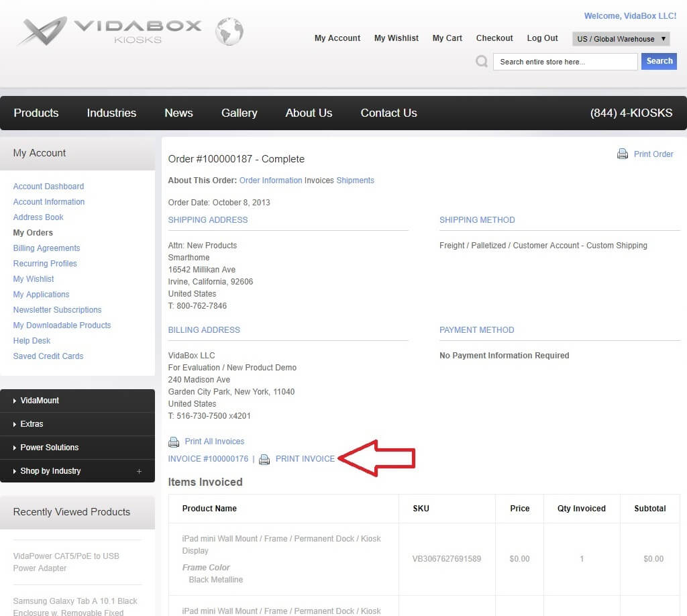Image resolution: width=687 pixels, height=616 pixels.
Task: Open the Shop by Industry category
Action: point(50,471)
